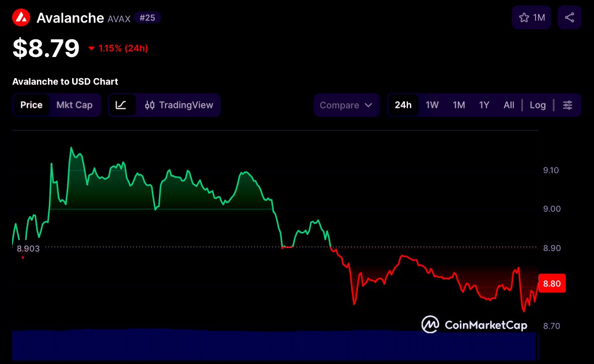Click the 8.70 axis label
Viewport: 594px width, 364px height.
tap(551, 326)
